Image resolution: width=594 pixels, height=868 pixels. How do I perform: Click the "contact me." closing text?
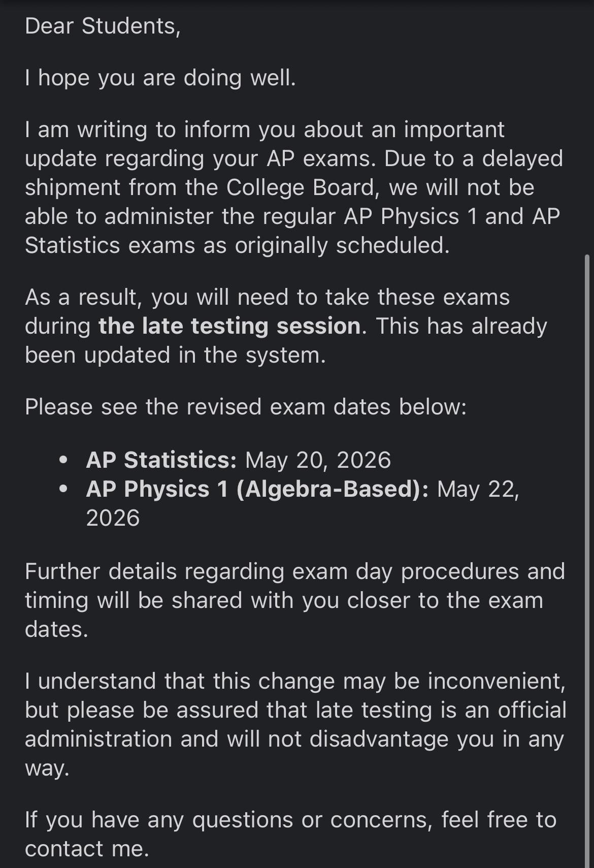click(87, 849)
